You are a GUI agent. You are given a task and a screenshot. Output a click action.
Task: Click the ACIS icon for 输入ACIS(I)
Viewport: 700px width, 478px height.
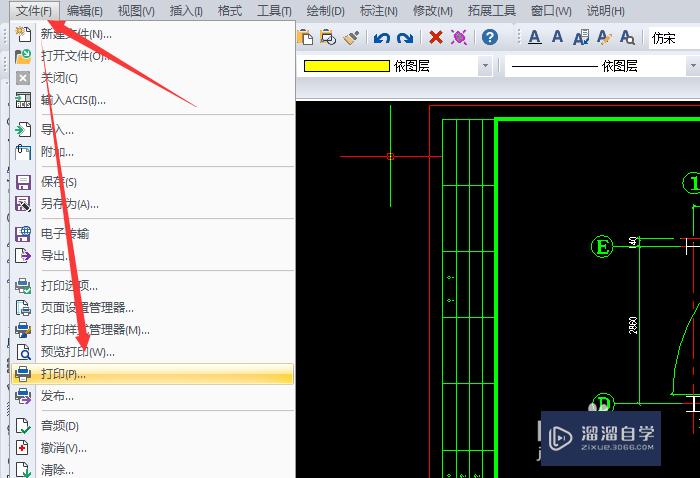coord(23,100)
